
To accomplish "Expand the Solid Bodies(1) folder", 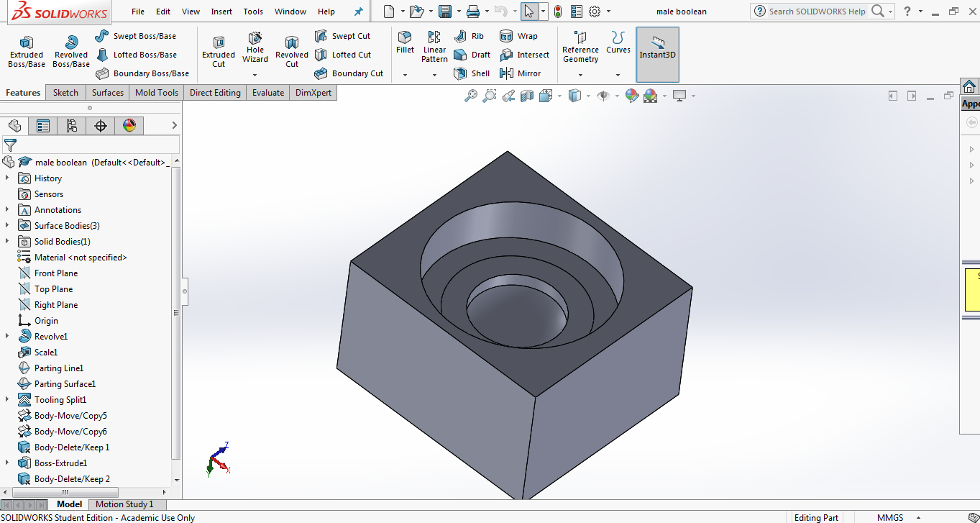I will click(7, 241).
